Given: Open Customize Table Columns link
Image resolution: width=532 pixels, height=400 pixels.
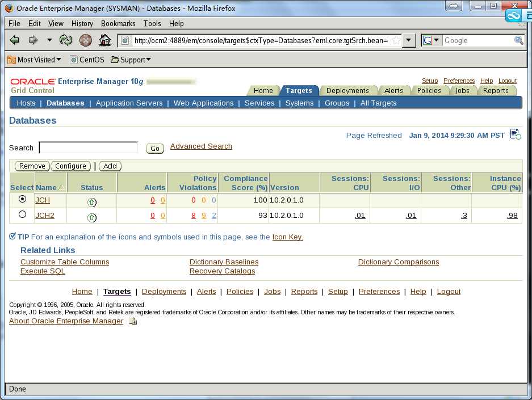Looking at the screenshot, I should coord(65,262).
